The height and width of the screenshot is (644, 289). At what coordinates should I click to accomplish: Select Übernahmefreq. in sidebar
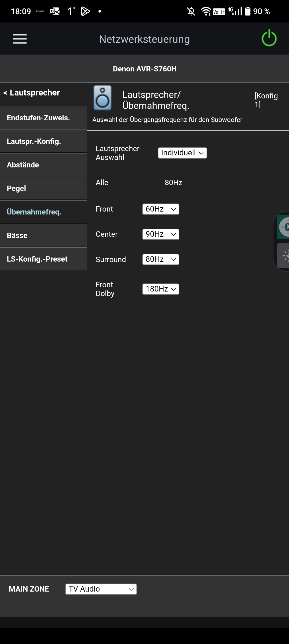[43, 212]
